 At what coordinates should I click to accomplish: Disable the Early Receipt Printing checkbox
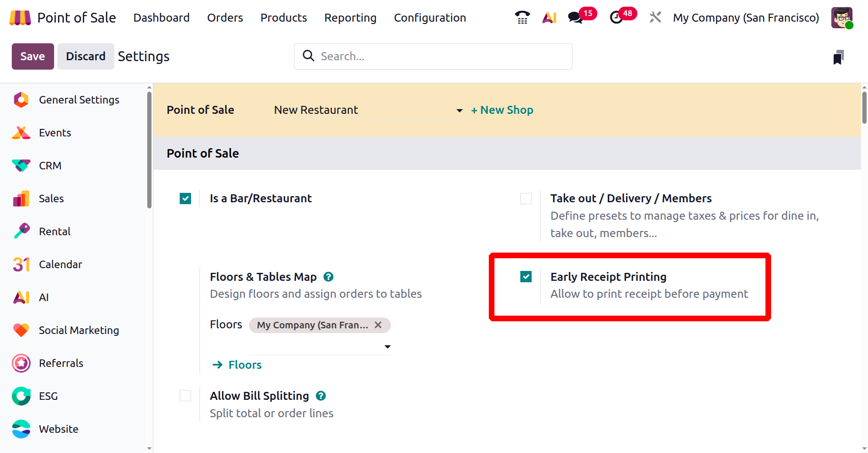point(526,277)
